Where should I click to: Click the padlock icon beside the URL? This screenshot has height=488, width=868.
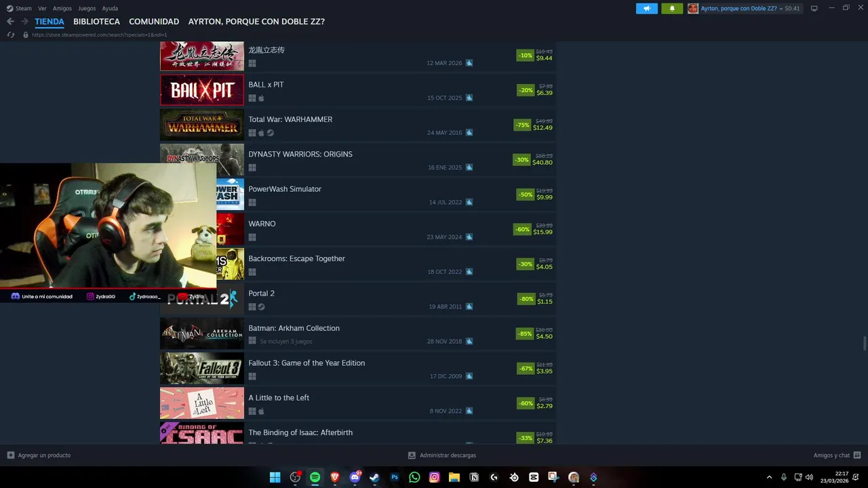pyautogui.click(x=26, y=35)
